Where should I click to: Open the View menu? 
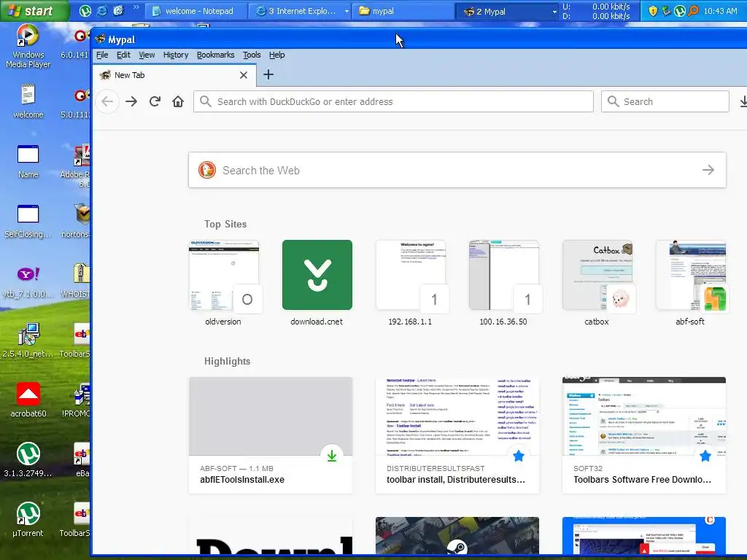click(147, 55)
